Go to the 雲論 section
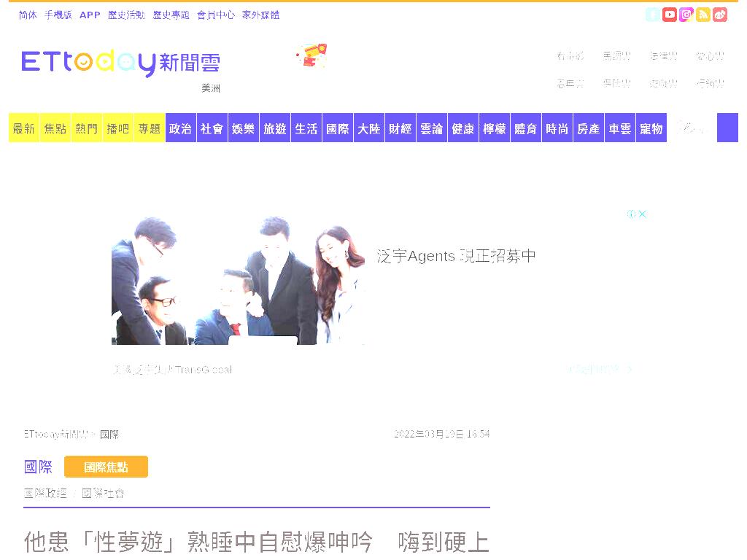The image size is (747, 560). 432,128
